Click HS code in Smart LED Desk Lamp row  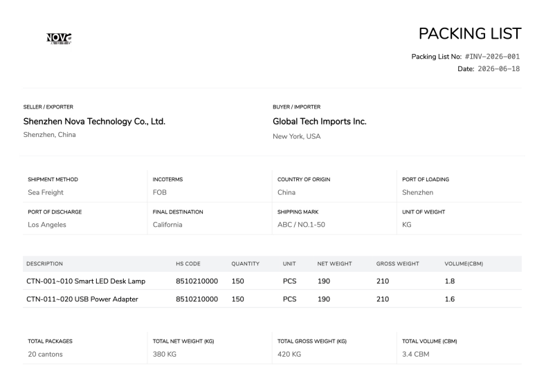197,281
